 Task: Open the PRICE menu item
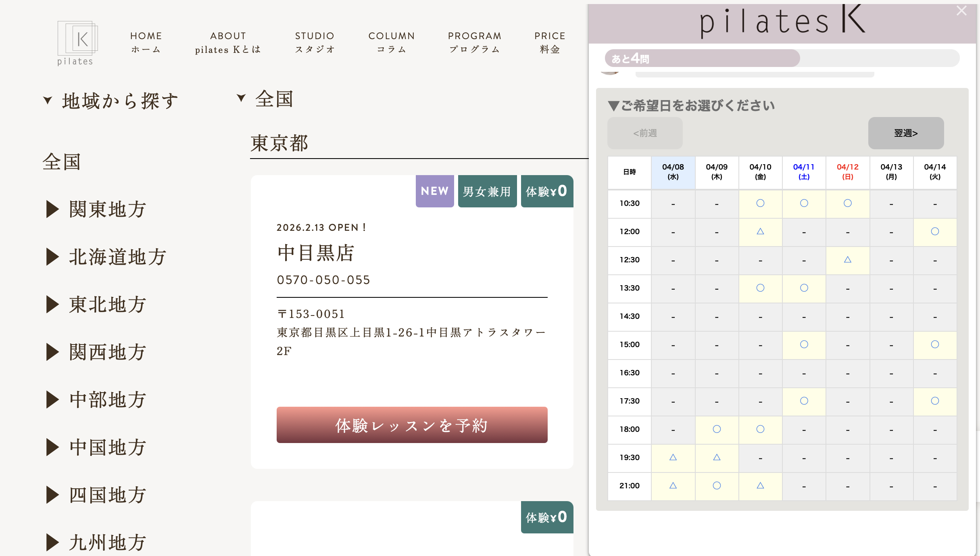pos(549,42)
